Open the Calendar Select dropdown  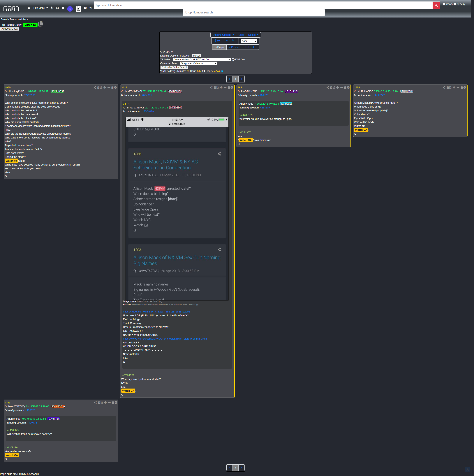click(198, 63)
